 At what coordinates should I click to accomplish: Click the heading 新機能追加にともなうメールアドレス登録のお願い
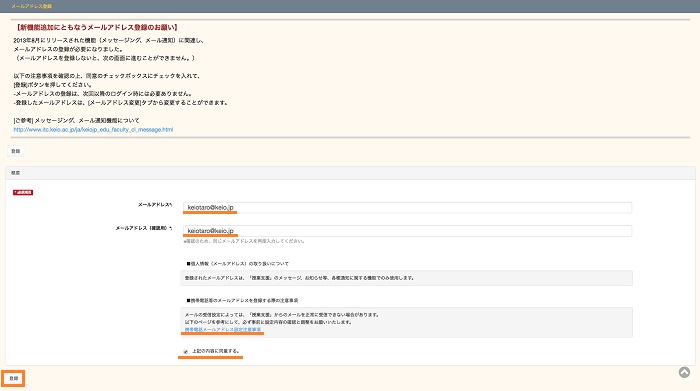(96, 27)
